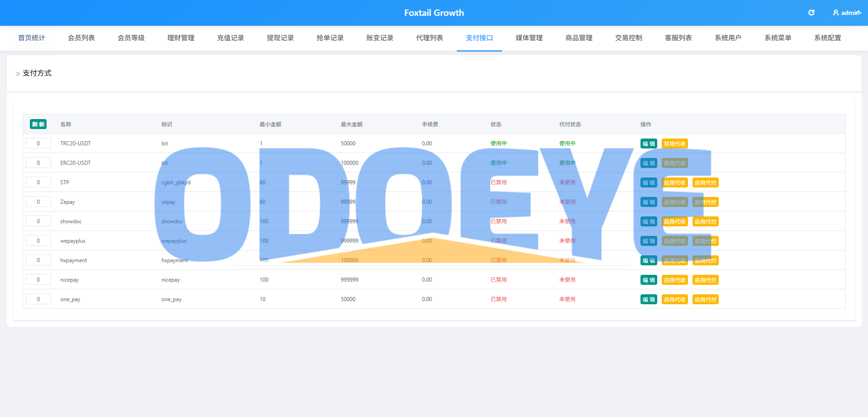
Task: Edit the one_pay payment method
Action: 649,299
